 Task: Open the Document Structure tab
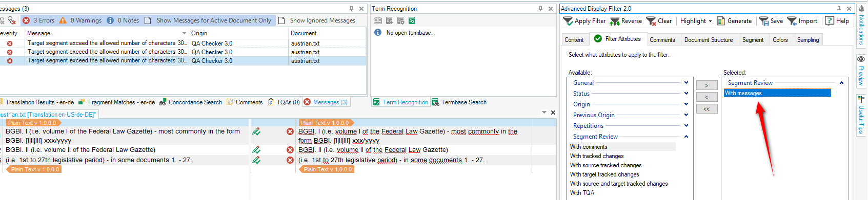click(x=709, y=40)
